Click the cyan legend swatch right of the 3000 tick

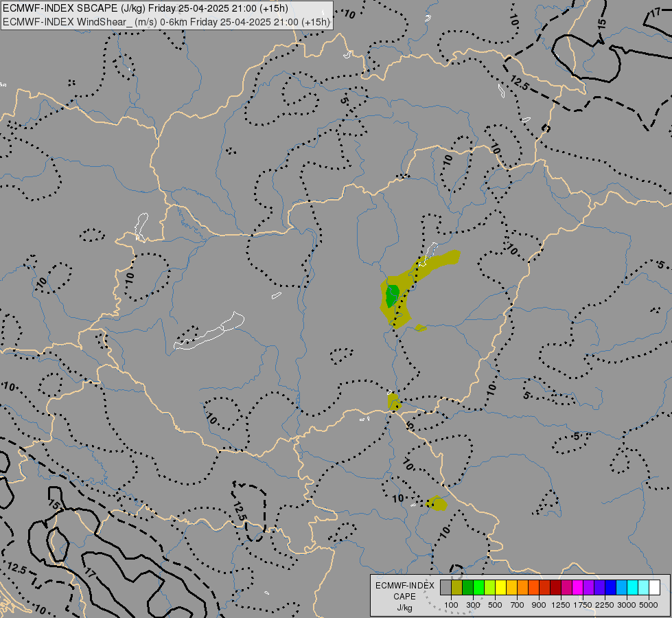click(x=633, y=587)
